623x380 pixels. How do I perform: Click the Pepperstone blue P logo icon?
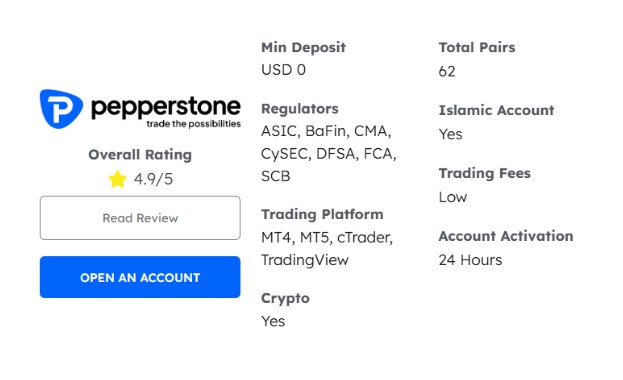pyautogui.click(x=61, y=109)
